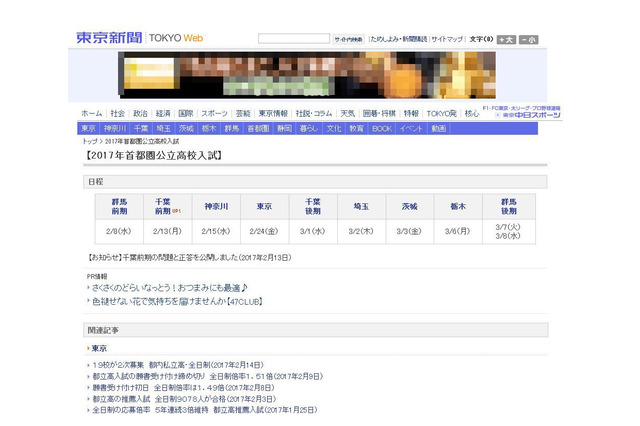Open 千葉後期 in the schedule table
This screenshot has height=426, width=640.
pos(313,206)
